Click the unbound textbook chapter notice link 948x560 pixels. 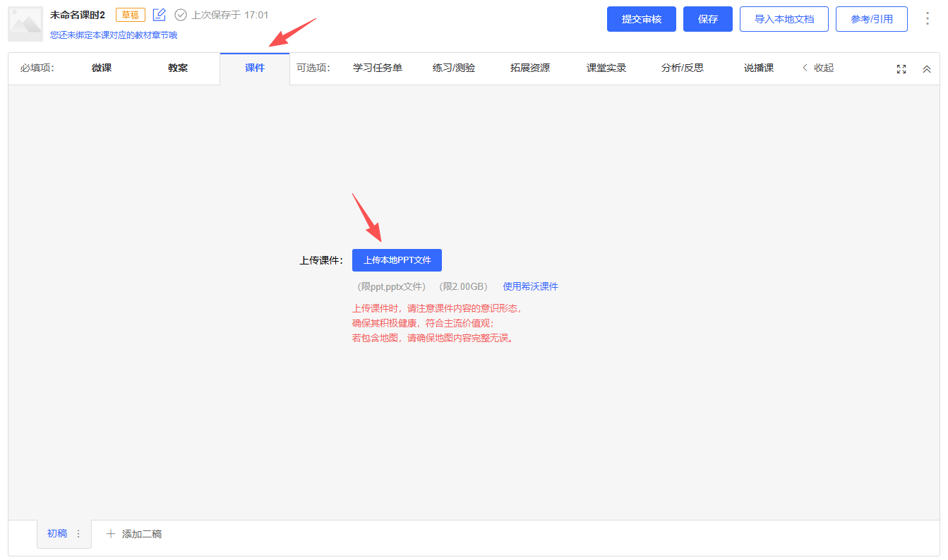click(114, 35)
